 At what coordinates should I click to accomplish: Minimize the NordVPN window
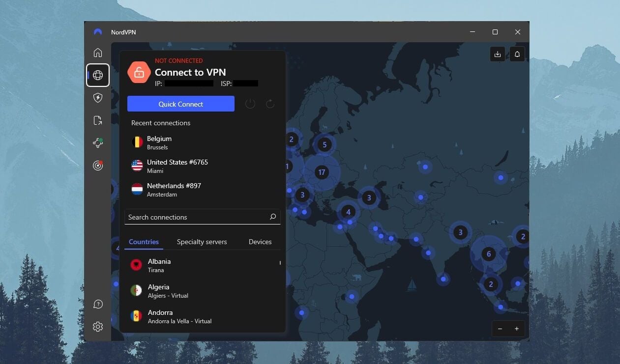(x=472, y=32)
